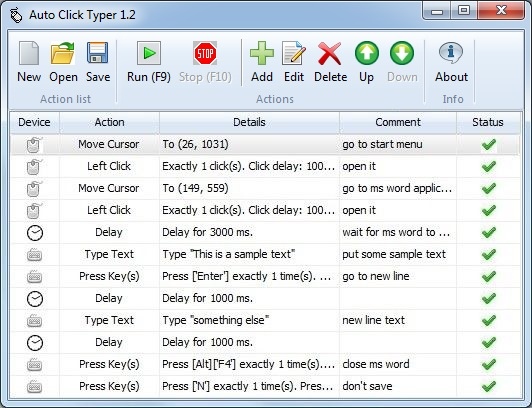Click the 'go to ms word applic...' comment
Screen dimensions: 532x408
click(397, 188)
